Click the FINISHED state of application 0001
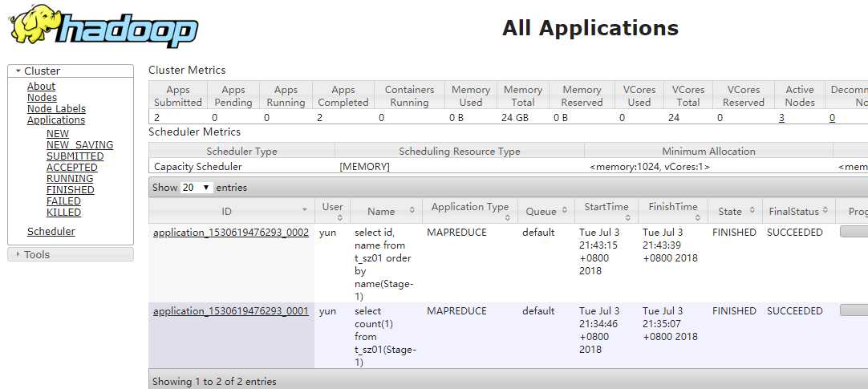Image resolution: width=868 pixels, height=389 pixels. pos(734,311)
